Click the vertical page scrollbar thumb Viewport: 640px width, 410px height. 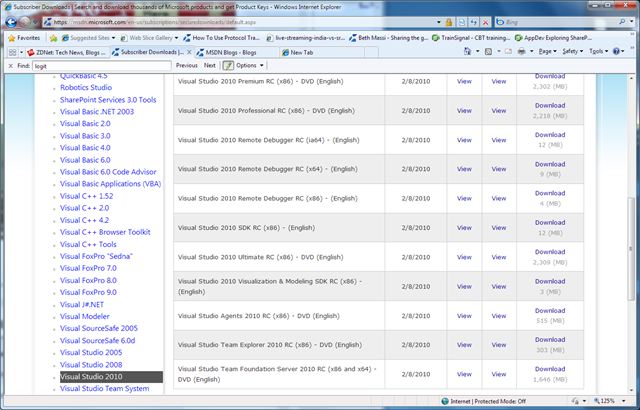coord(631,249)
